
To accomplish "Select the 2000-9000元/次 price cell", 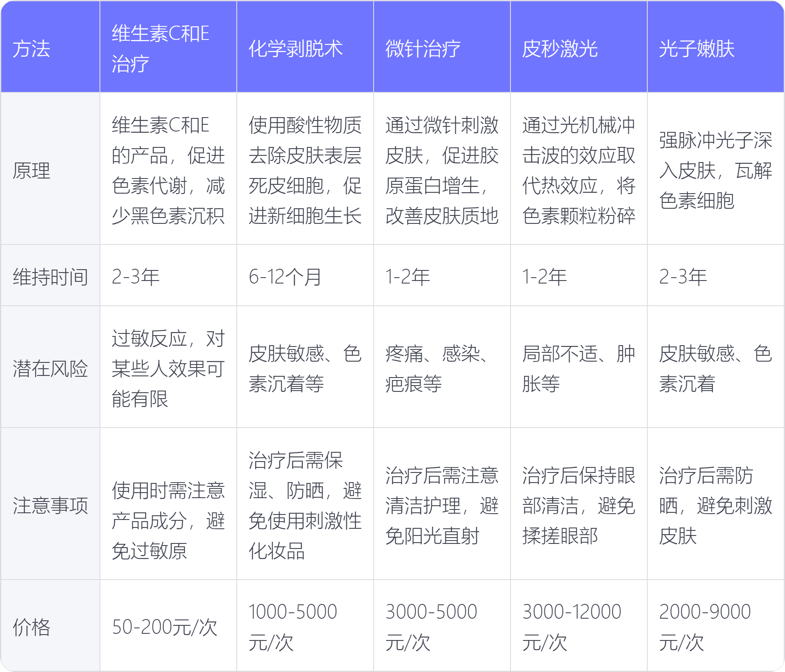I will tap(705, 627).
